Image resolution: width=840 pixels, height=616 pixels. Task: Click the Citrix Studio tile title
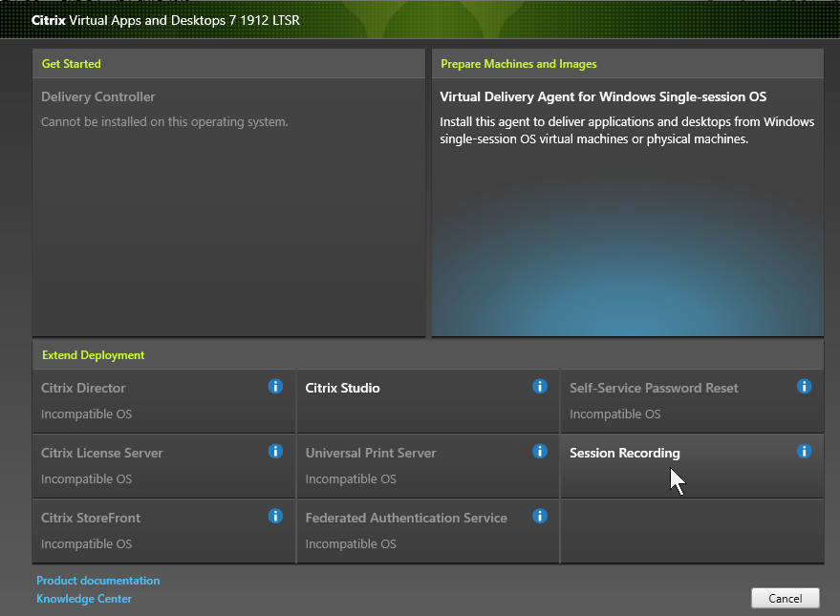click(x=342, y=388)
